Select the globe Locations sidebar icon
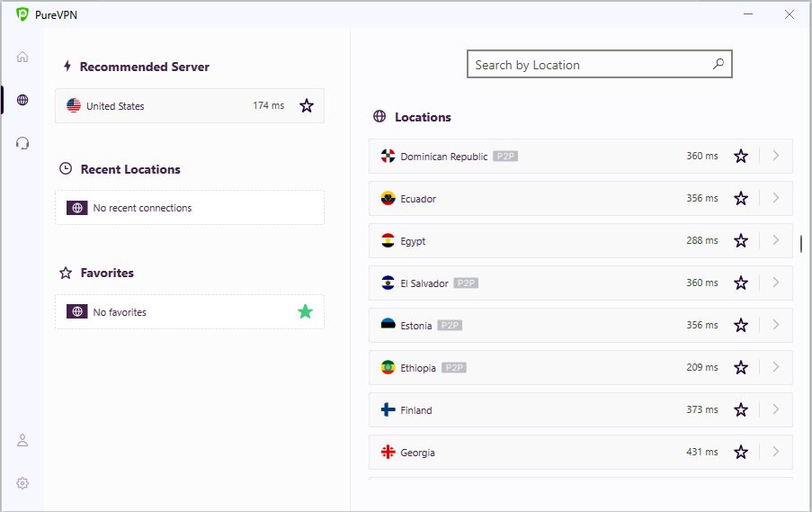Image resolution: width=812 pixels, height=512 pixels. pos(22,100)
